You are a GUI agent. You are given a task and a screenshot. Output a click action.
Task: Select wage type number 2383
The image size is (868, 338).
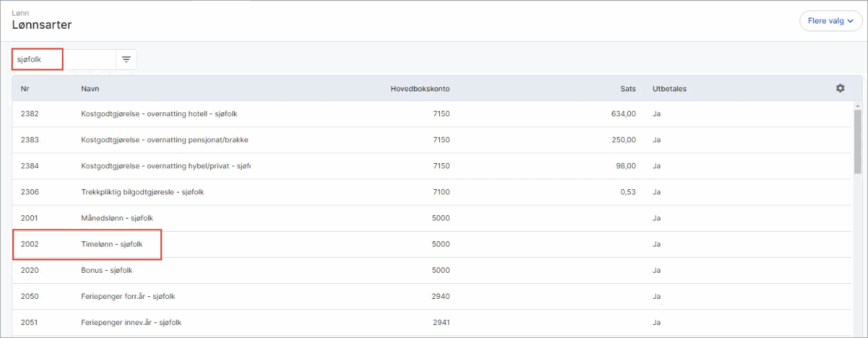tap(433, 140)
